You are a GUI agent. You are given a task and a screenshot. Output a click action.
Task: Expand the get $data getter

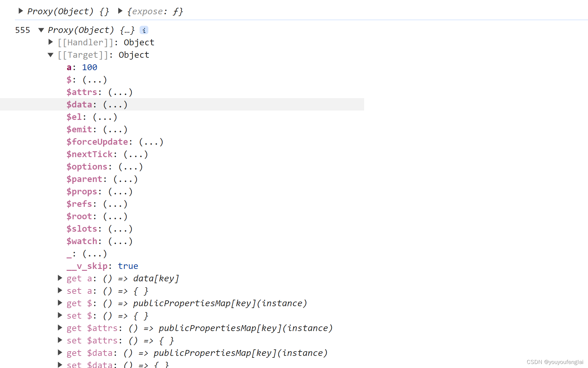click(x=60, y=353)
